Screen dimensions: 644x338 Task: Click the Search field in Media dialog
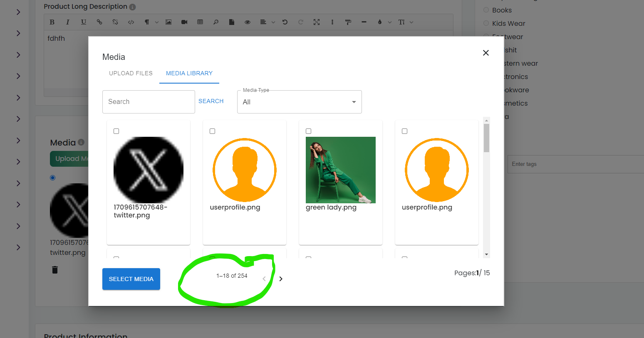tap(149, 102)
